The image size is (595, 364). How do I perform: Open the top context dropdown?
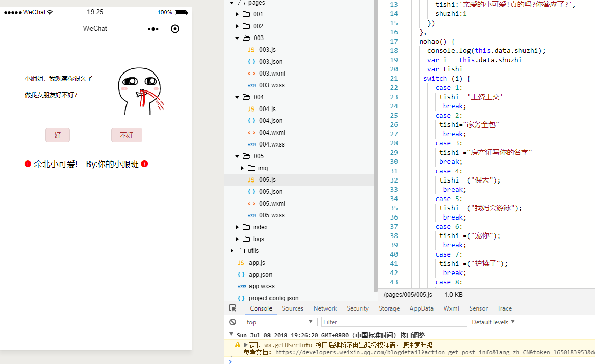tap(279, 322)
